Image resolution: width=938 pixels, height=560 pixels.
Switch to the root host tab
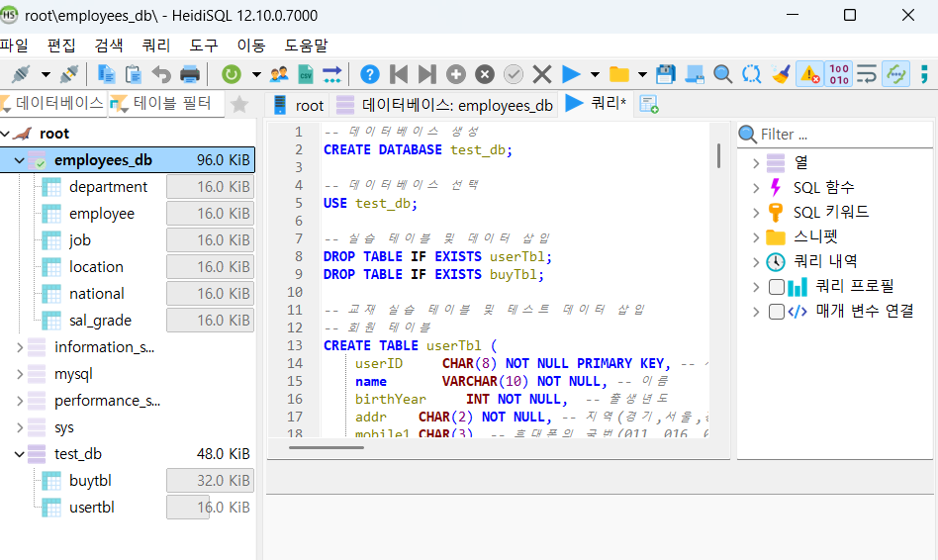coord(297,105)
